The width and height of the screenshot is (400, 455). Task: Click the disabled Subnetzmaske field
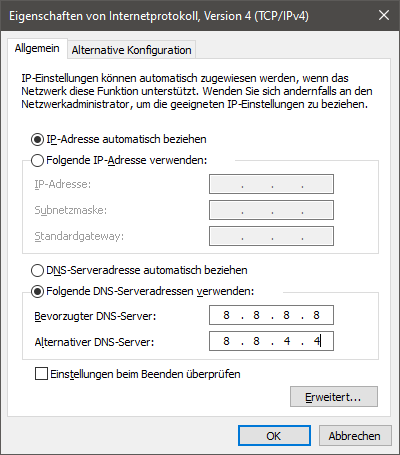pos(271,210)
